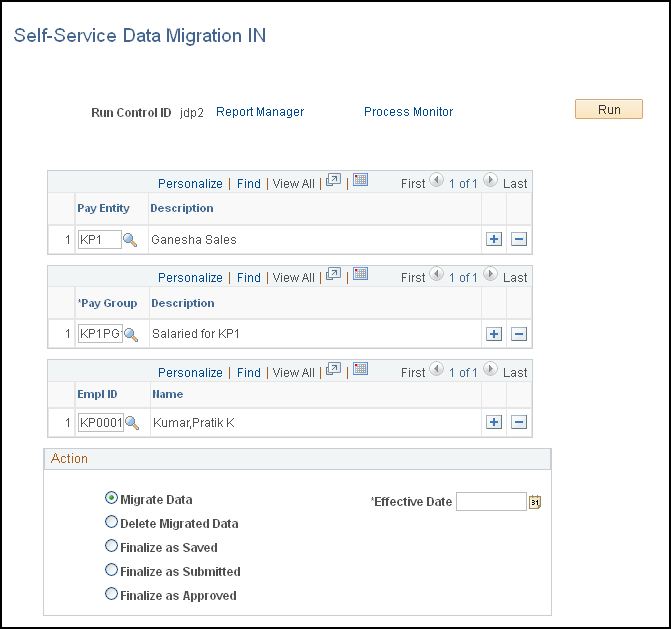Delete the Ganesha Sales pay entity row

click(x=519, y=240)
